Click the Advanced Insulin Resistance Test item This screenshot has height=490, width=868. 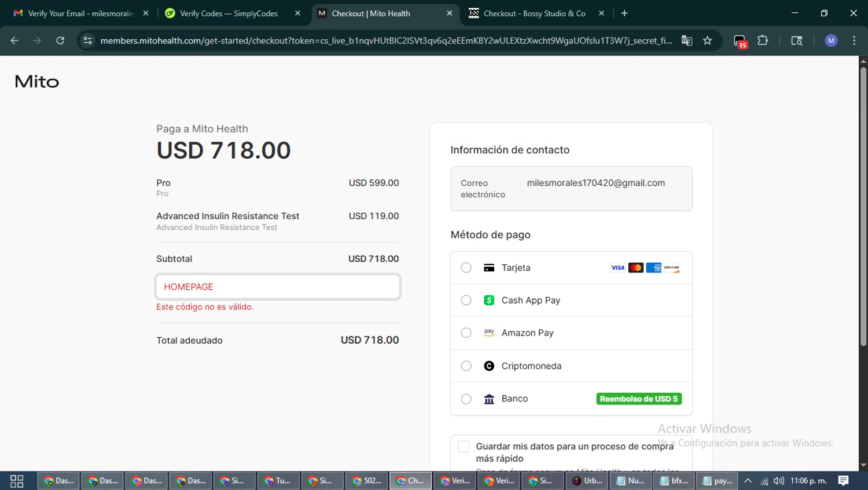click(227, 216)
